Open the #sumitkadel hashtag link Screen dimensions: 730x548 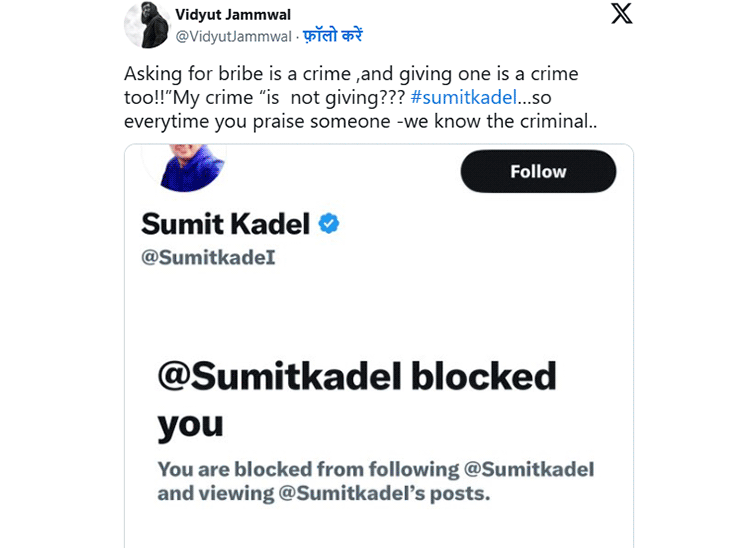click(464, 98)
